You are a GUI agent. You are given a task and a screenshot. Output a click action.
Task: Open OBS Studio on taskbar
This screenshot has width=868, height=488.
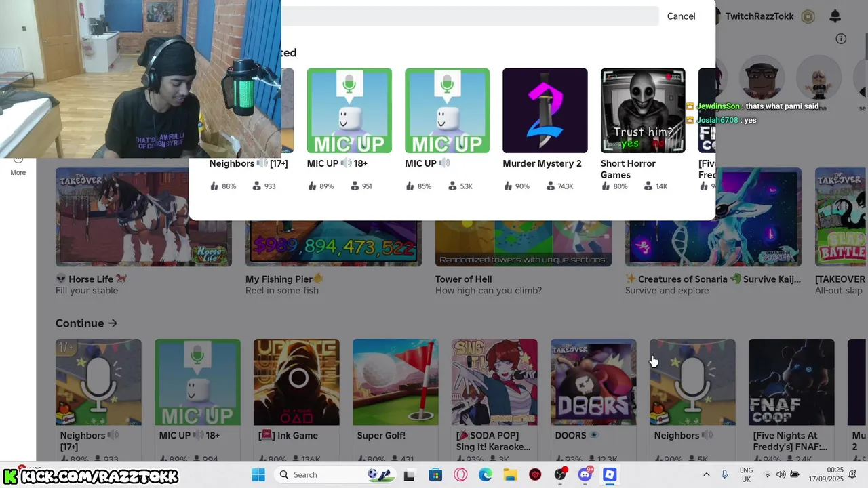pos(560,474)
